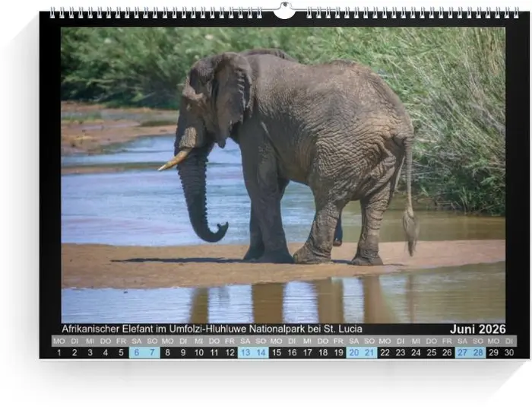Image resolution: width=532 pixels, height=407 pixels.
Task: Select day 1 in the date strip
Action: pos(59,352)
